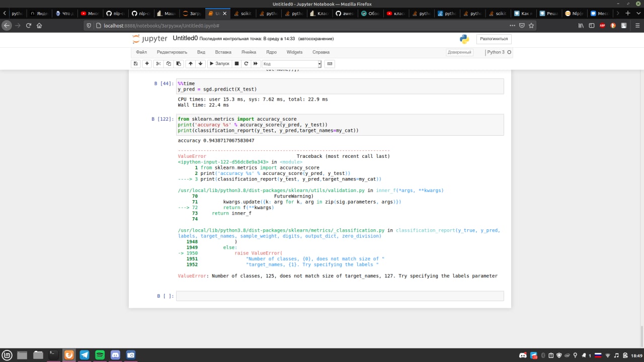644x362 pixels.
Task: Open the command palette keyboard icon
Action: (x=330, y=64)
